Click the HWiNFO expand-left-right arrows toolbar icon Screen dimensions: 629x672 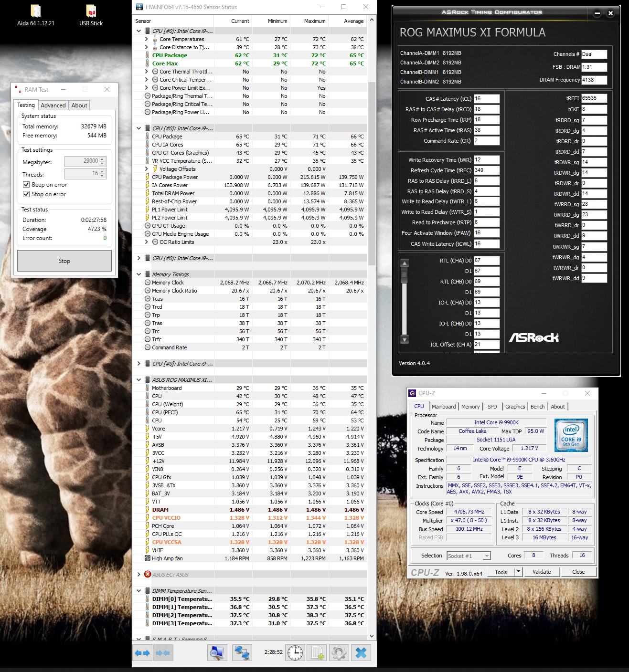[142, 653]
